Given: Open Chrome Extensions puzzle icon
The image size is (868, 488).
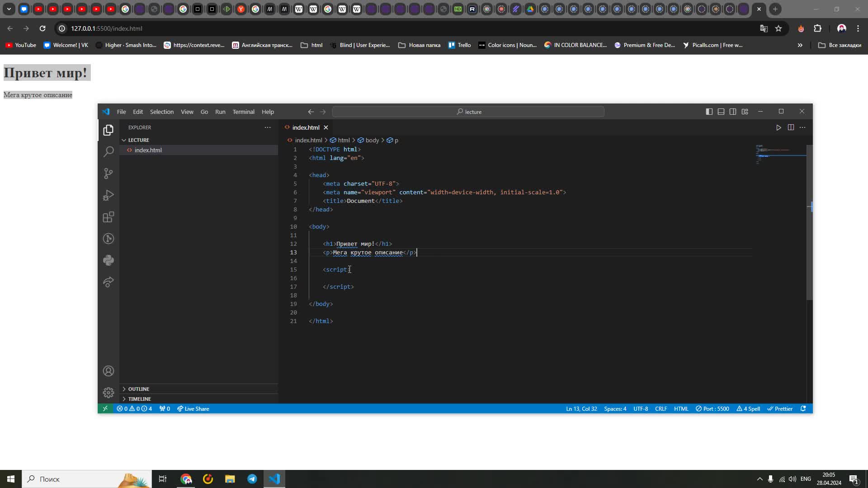Looking at the screenshot, I should [817, 28].
